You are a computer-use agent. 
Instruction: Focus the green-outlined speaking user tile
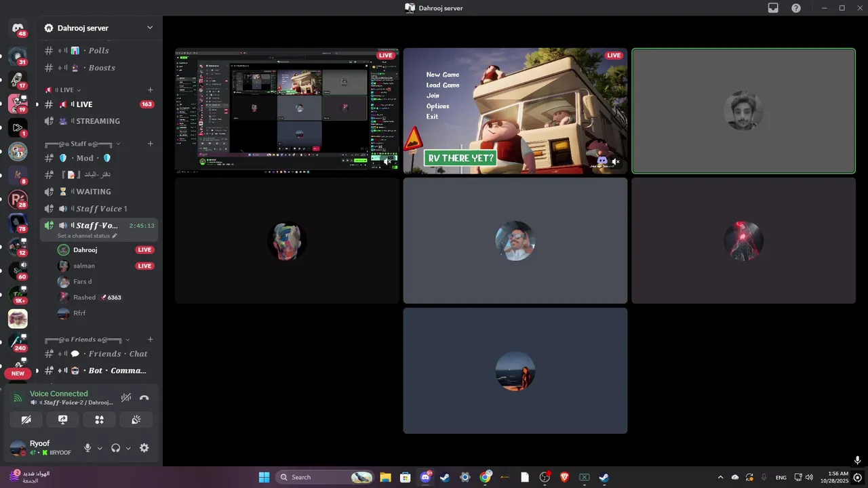(x=743, y=111)
